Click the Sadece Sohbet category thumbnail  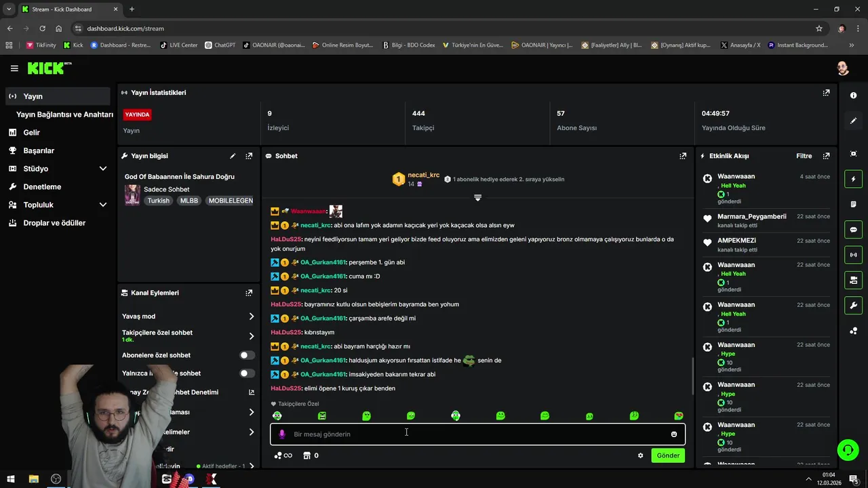(x=132, y=195)
